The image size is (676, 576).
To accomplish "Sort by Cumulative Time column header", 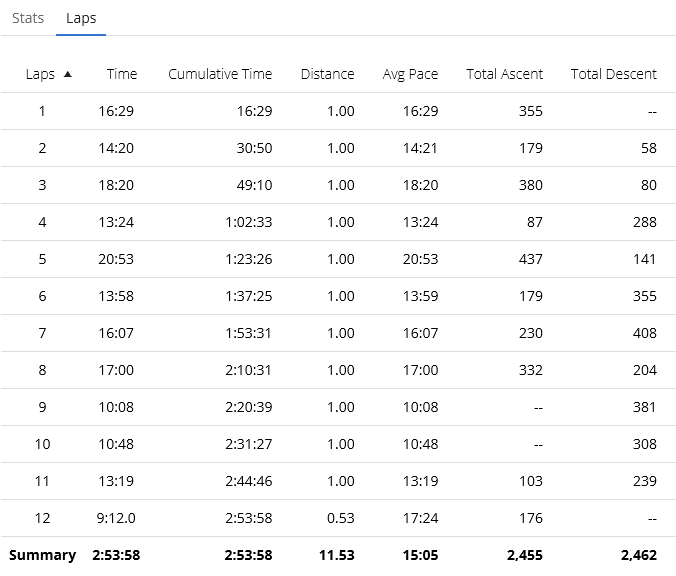I will [x=220, y=74].
